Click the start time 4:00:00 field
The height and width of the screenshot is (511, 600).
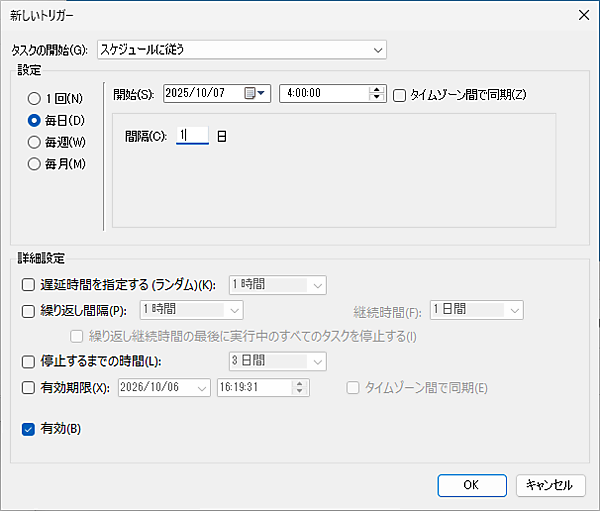(x=333, y=93)
